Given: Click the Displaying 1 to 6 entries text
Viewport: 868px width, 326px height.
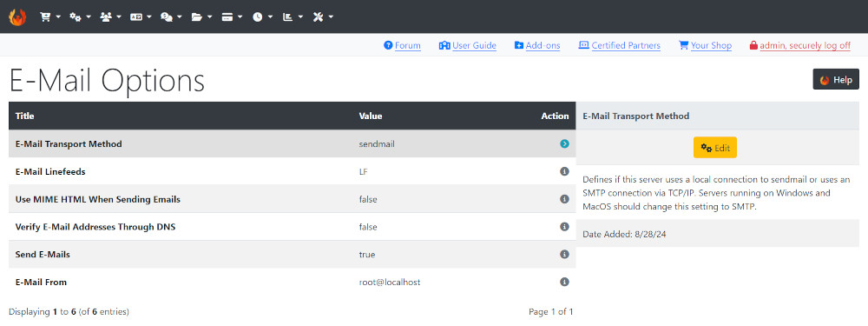Looking at the screenshot, I should [69, 311].
